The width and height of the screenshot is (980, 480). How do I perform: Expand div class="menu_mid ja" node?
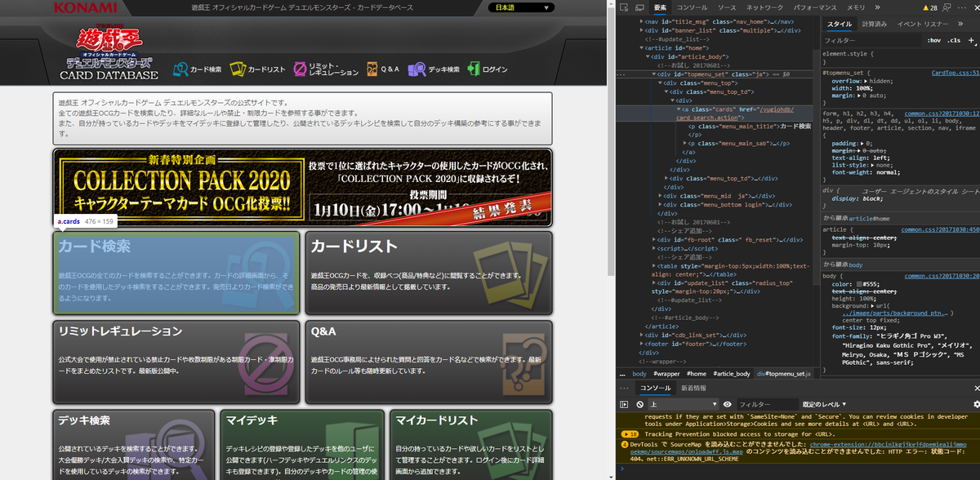click(661, 195)
